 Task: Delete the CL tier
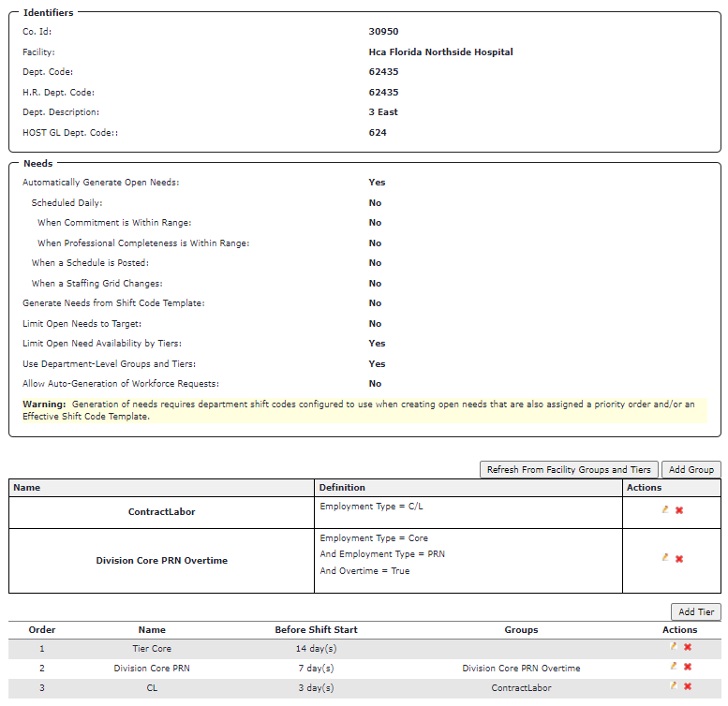pos(688,686)
